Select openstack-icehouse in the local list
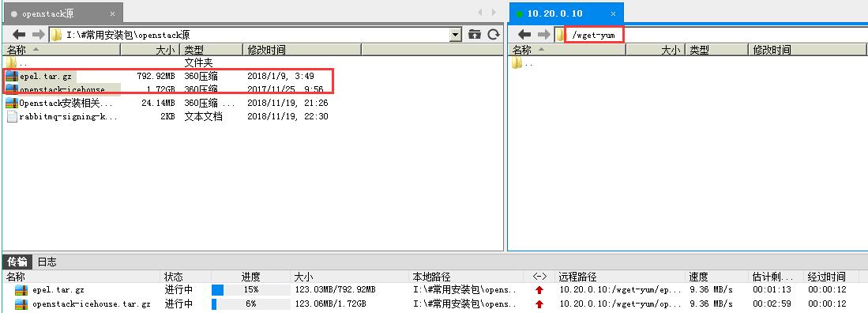Image resolution: width=868 pixels, height=313 pixels. 62,89
